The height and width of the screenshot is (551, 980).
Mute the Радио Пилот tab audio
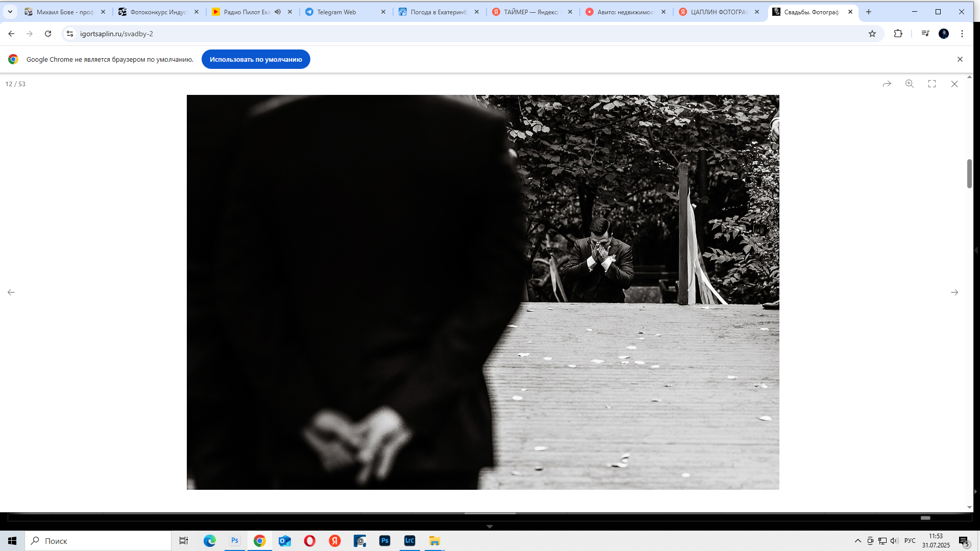(x=278, y=12)
